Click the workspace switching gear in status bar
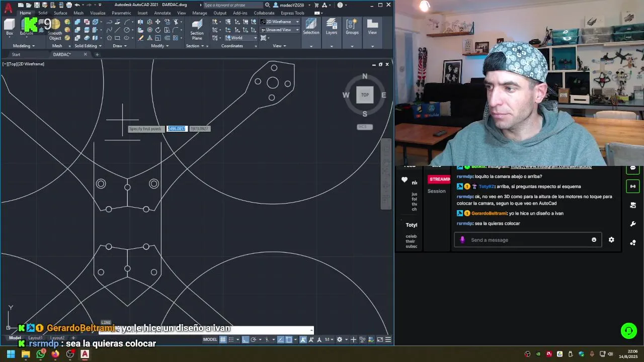 tap(340, 339)
